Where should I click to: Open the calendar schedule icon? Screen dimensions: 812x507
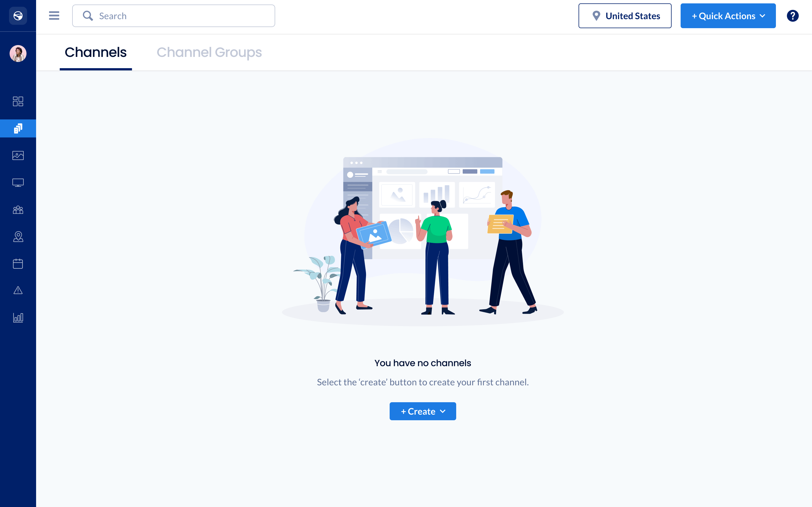click(x=18, y=264)
